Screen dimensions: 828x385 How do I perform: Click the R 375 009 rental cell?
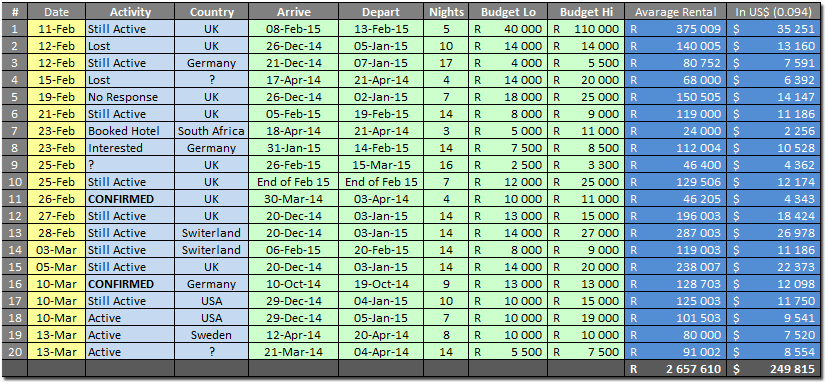coord(675,29)
